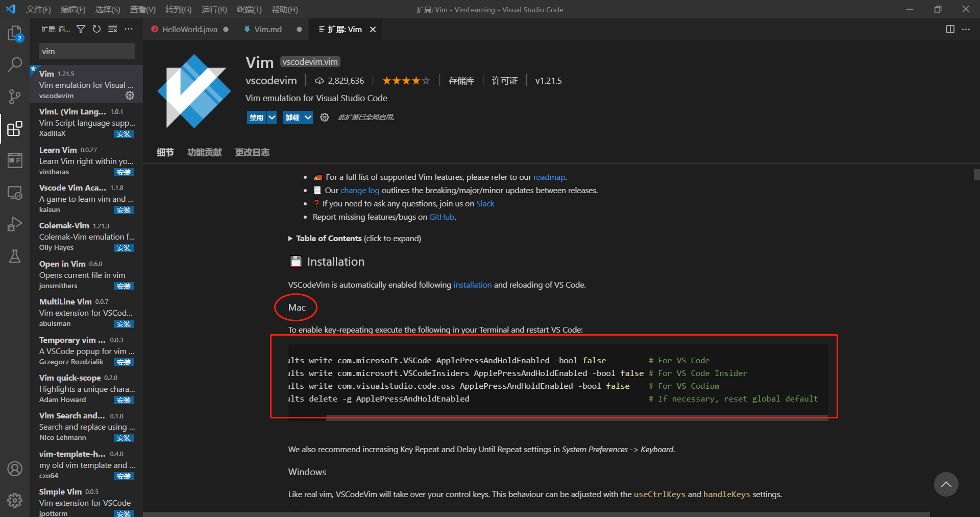The width and height of the screenshot is (980, 517).
Task: Open dropdown arrow next to 卸载 button
Action: tap(308, 118)
